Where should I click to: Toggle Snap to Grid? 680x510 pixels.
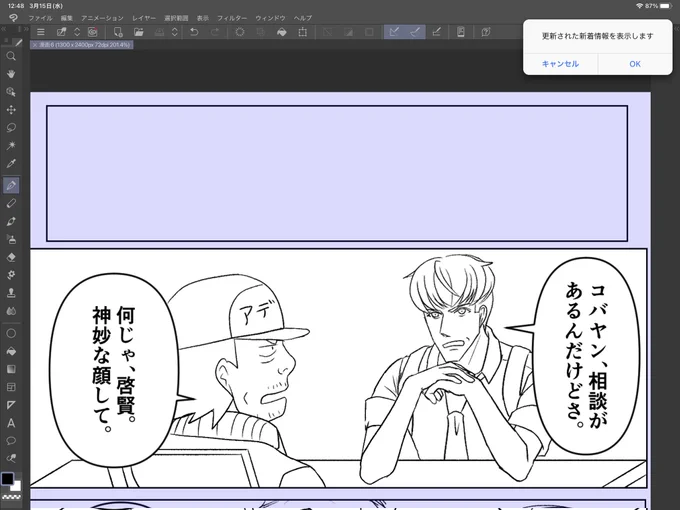click(436, 32)
